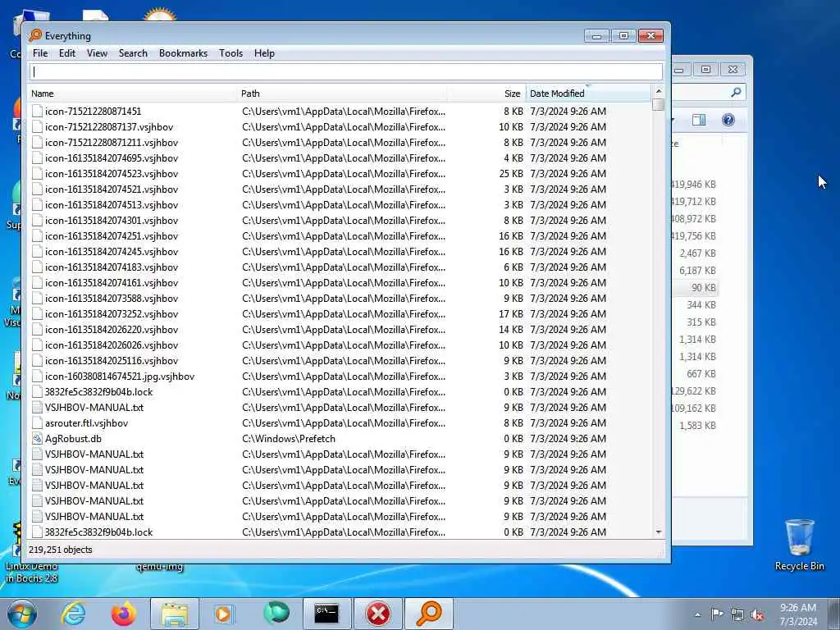Screen dimensions: 840x630
Task: Select file icon-161351842073252.vsjhbov
Action: (112, 314)
